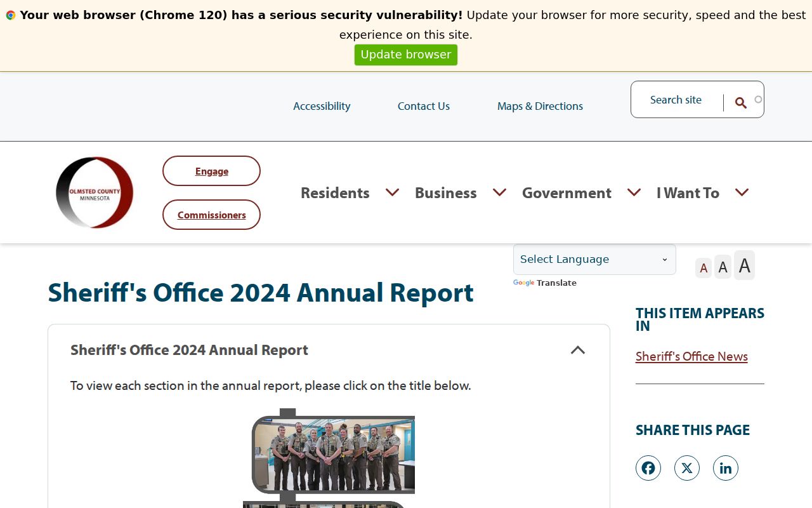Share page on Facebook

point(648,468)
